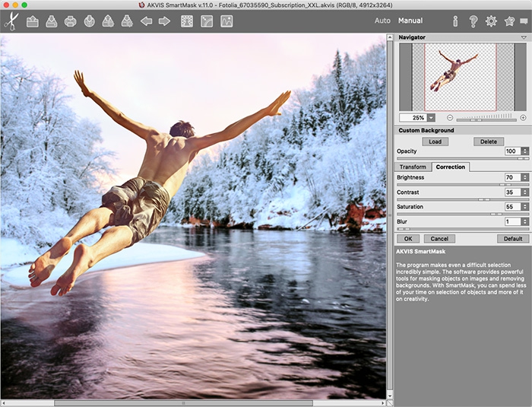
Task: Collapse the Navigator panel
Action: pyautogui.click(x=524, y=37)
